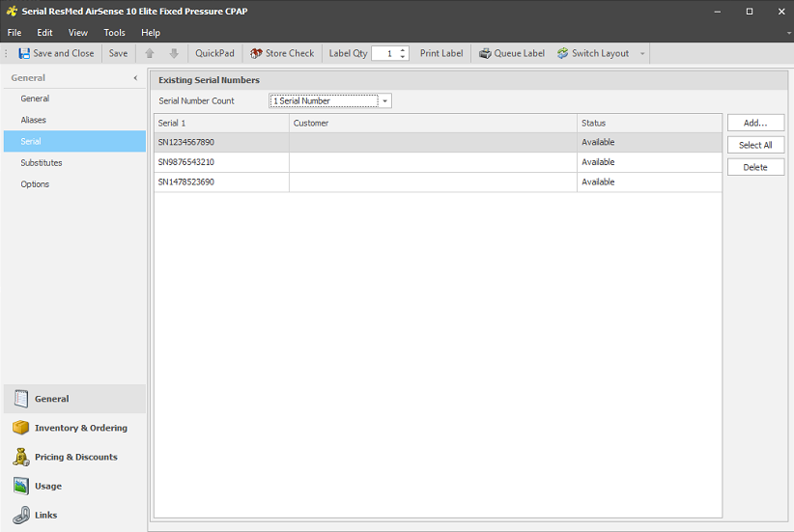Click the Status column header

650,123
